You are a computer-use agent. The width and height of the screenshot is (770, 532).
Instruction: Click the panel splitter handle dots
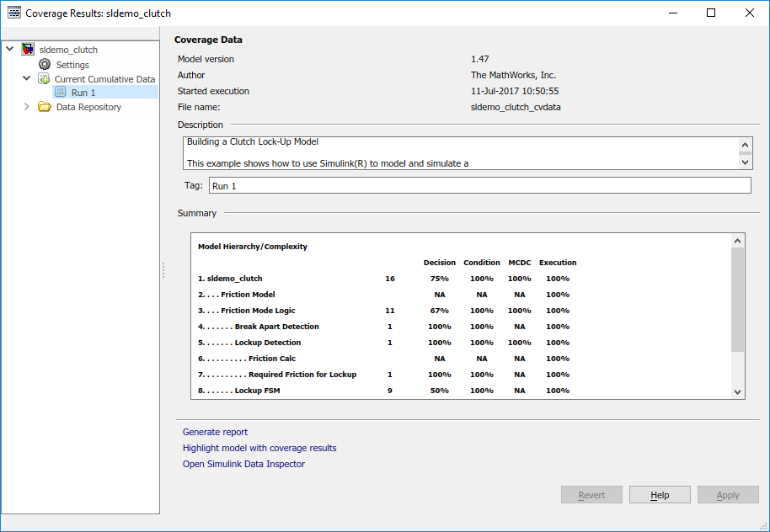click(163, 269)
